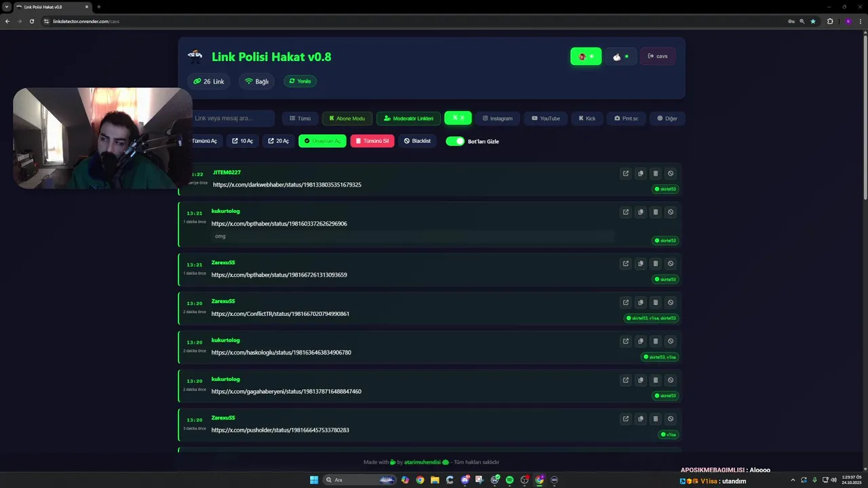Copy icon on gagahaberyeni link row
868x488 pixels.
(640, 380)
